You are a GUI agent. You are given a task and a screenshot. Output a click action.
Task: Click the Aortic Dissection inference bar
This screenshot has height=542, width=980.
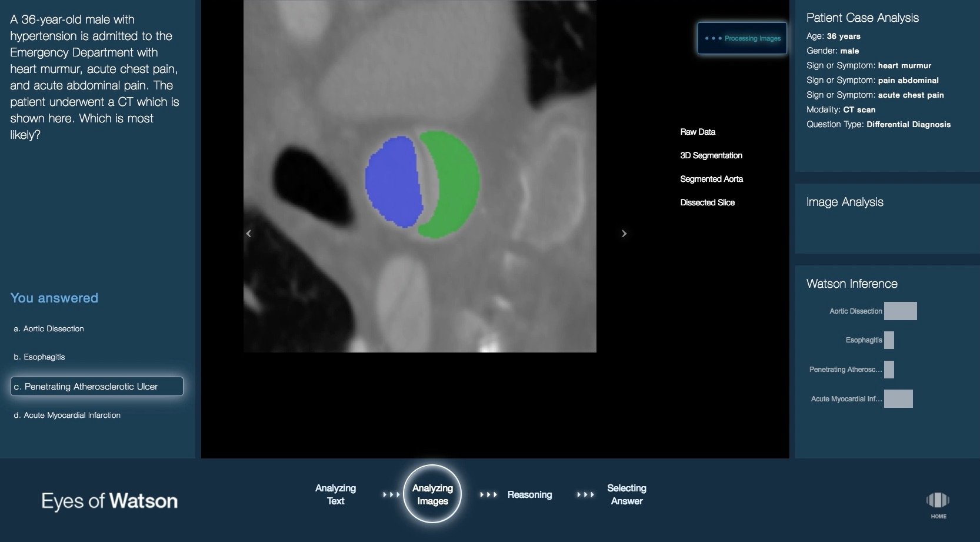[900, 311]
